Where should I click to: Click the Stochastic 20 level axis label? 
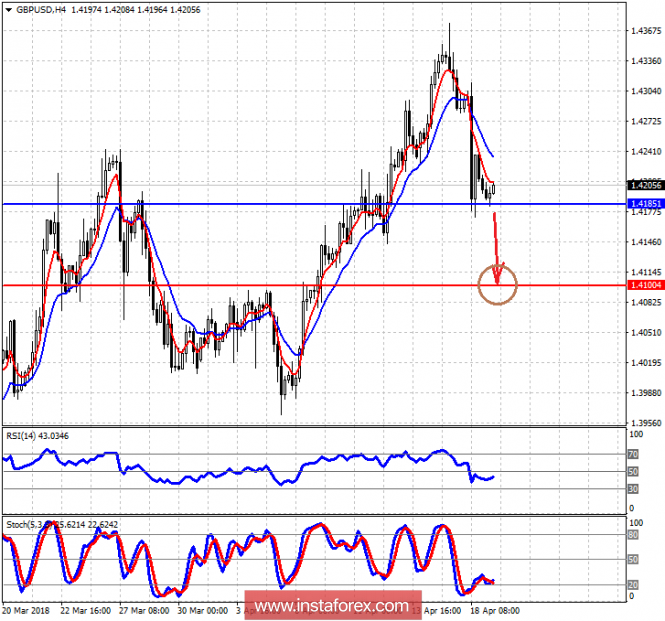pos(633,584)
